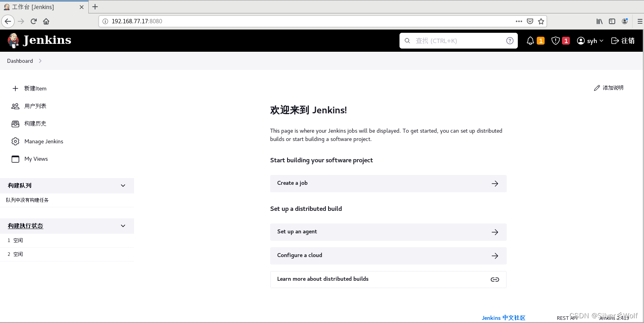Open Learn more about distributed builds
Image resolution: width=644 pixels, height=323 pixels.
388,280
